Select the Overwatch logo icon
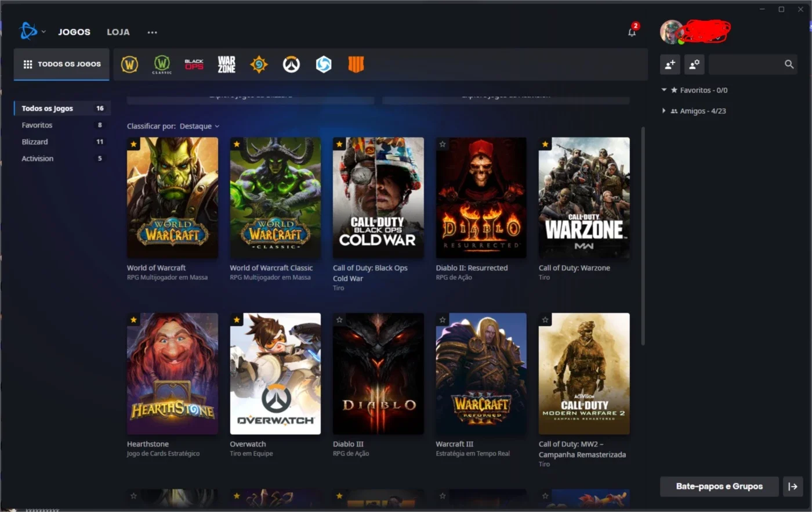This screenshot has height=512, width=812. [x=291, y=64]
